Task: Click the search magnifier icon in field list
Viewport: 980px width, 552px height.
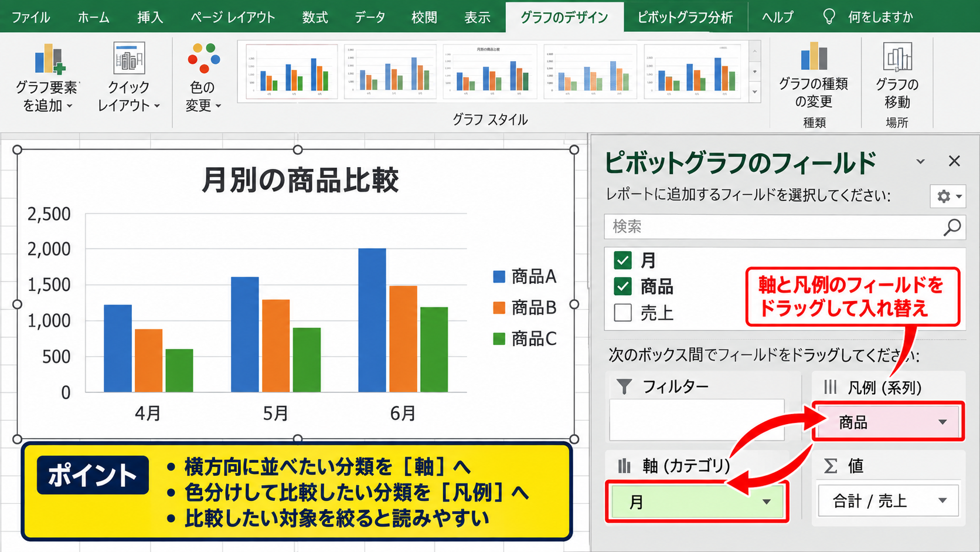Action: 952,227
